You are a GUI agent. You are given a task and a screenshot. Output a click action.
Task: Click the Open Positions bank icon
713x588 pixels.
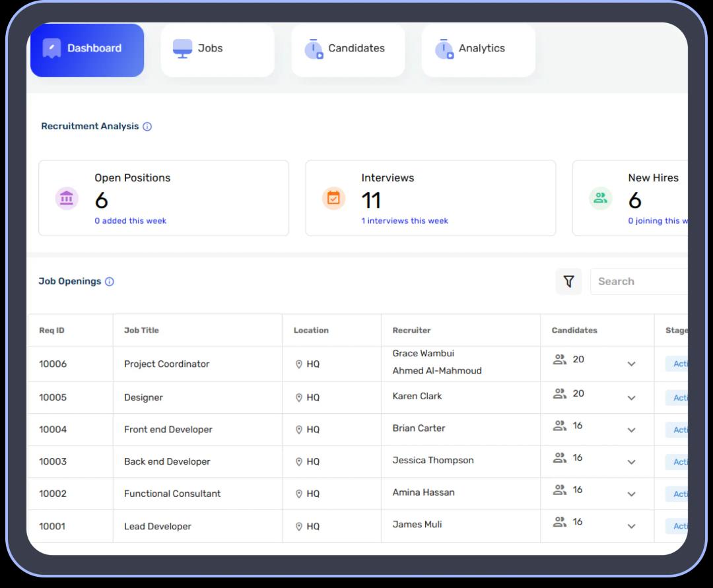tap(67, 198)
